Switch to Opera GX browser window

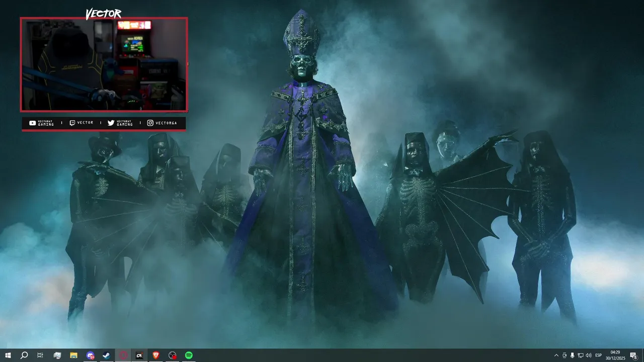(x=123, y=355)
